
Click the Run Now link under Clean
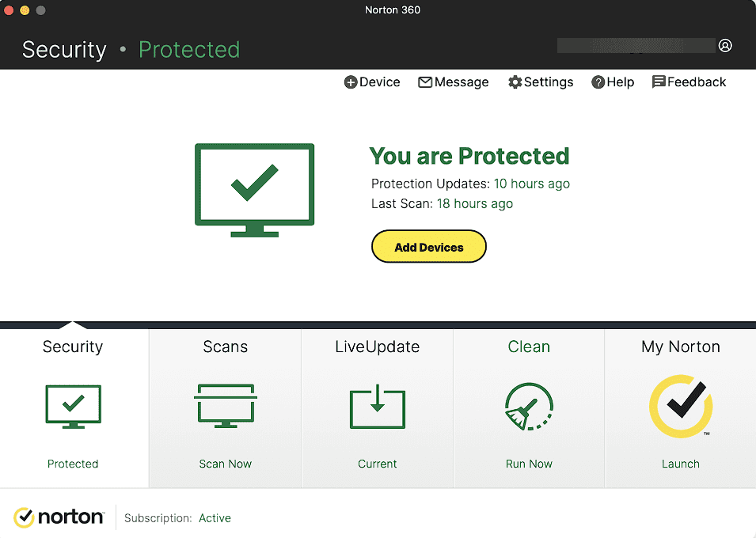point(529,464)
